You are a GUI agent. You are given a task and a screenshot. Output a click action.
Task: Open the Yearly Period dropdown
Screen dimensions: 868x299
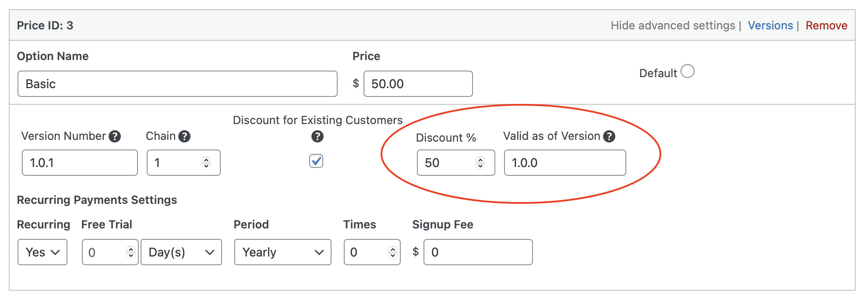282,252
